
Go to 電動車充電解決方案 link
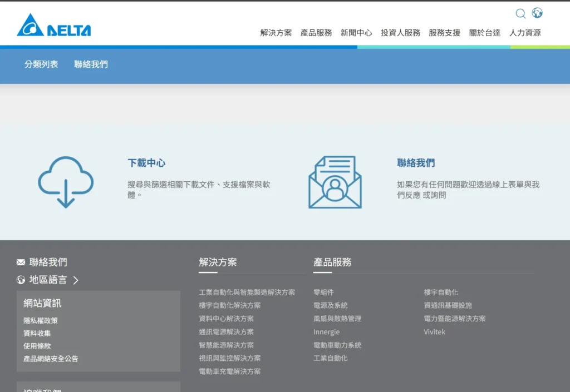(229, 371)
